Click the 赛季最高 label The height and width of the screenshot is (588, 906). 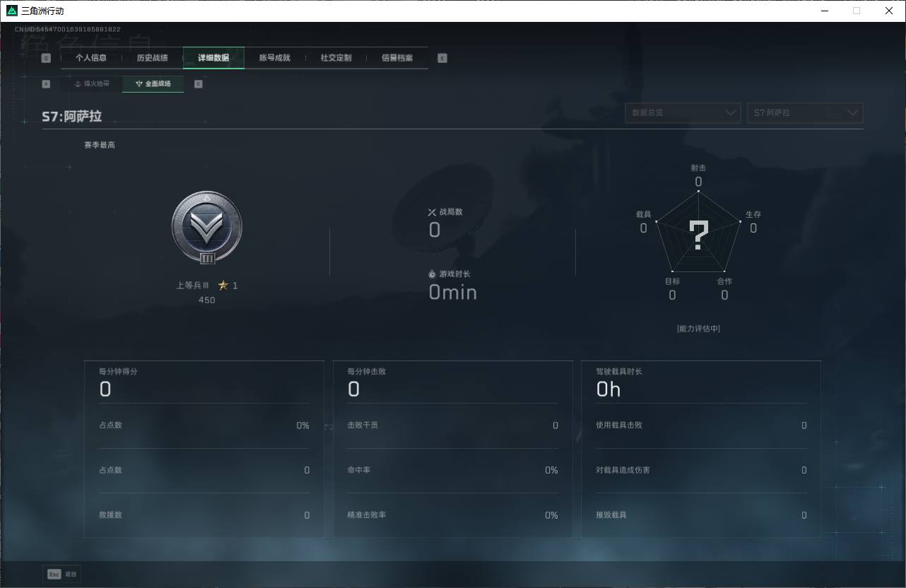(x=100, y=145)
